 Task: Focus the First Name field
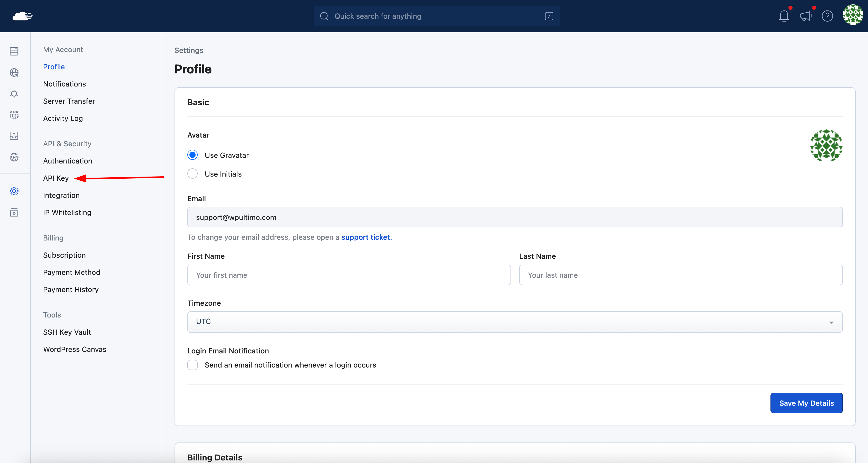click(x=349, y=275)
